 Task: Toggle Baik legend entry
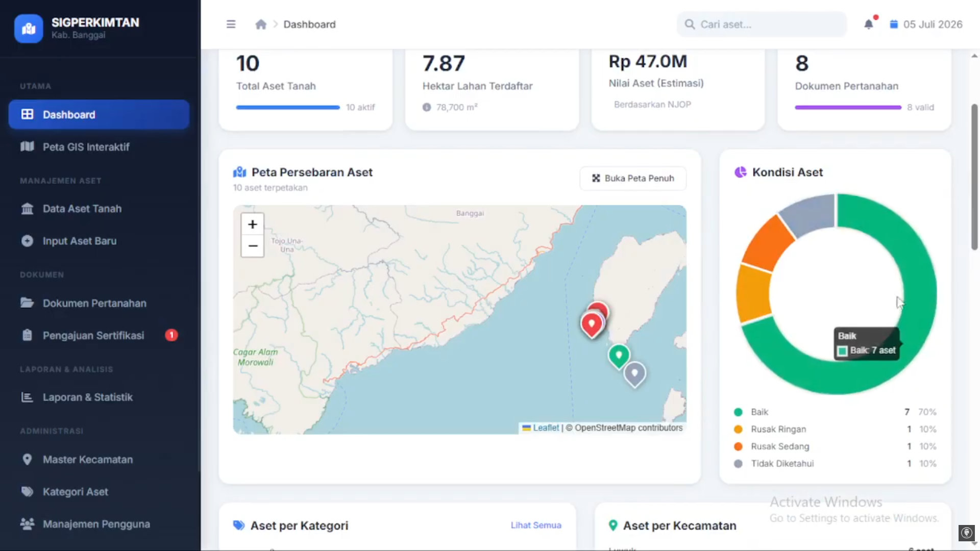pyautogui.click(x=835, y=412)
